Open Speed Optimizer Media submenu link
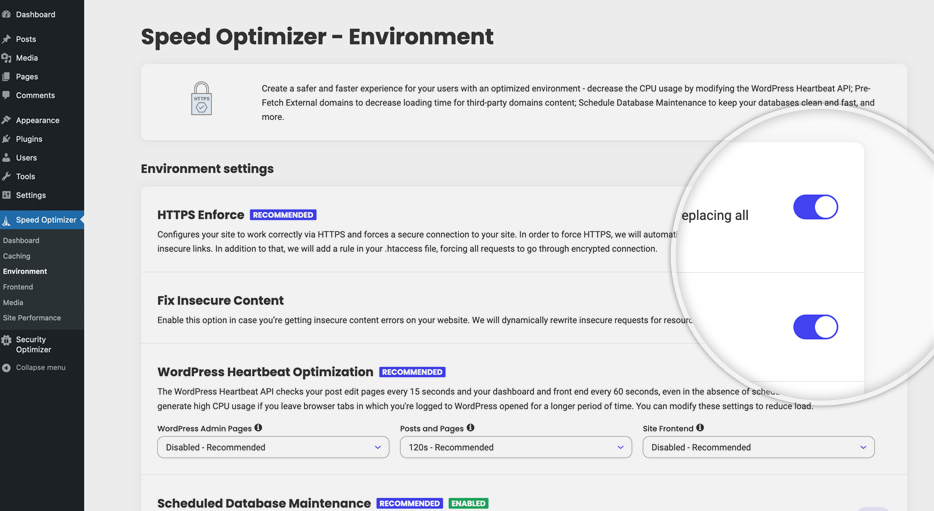The height and width of the screenshot is (511, 934). (x=13, y=303)
